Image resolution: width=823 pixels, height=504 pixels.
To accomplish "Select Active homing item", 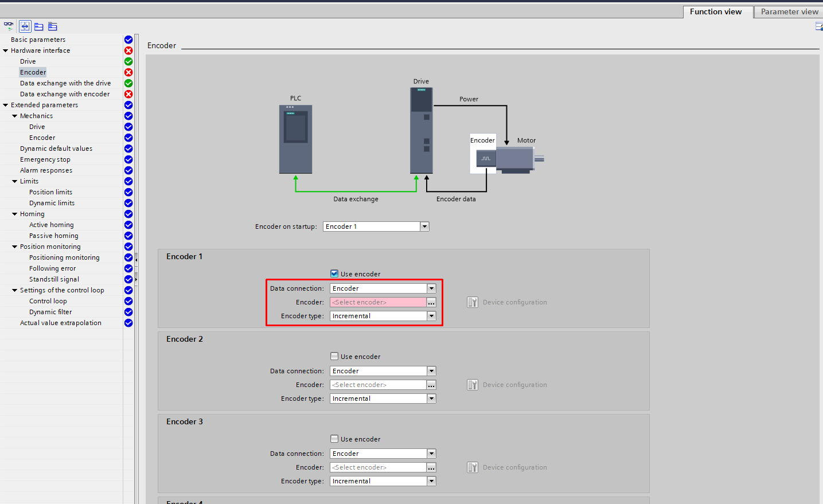I will point(52,225).
